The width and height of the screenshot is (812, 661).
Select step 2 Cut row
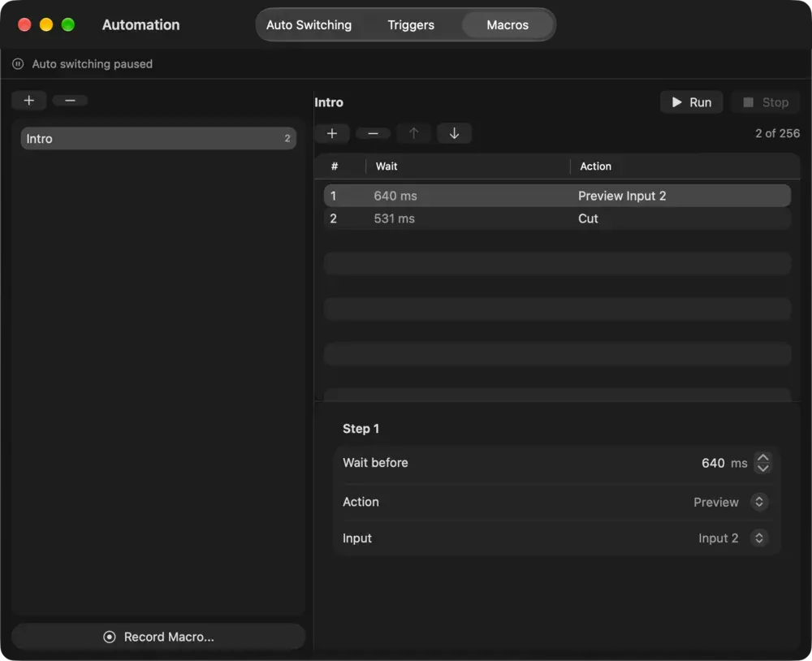(x=557, y=218)
